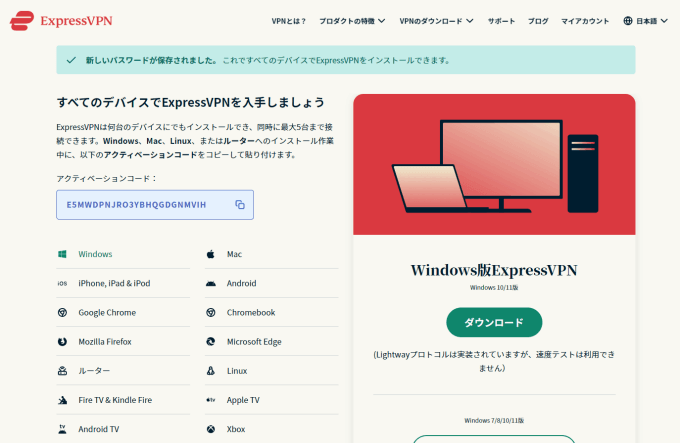Click the Windows logo icon
The height and width of the screenshot is (443, 680).
click(62, 254)
